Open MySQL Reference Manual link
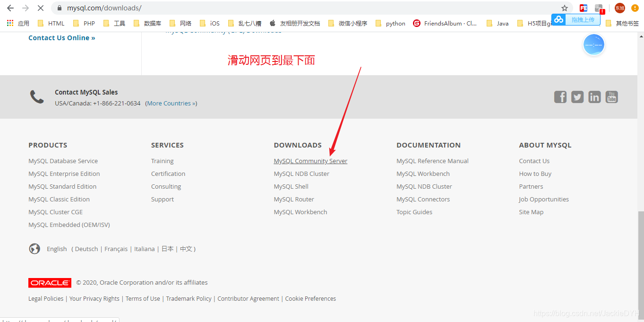 tap(432, 161)
